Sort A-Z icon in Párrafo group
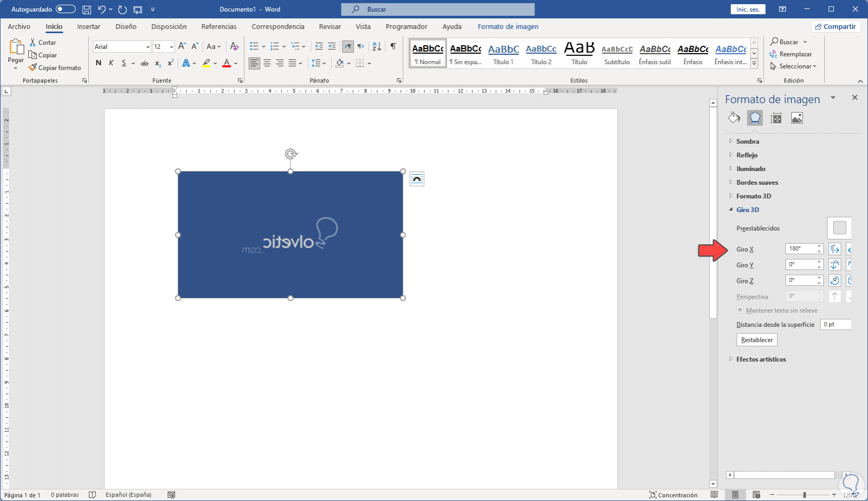The width and height of the screenshot is (868, 501). click(377, 46)
